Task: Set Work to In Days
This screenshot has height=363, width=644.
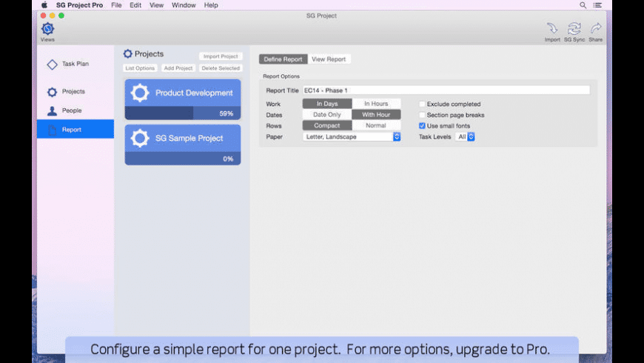Action: 327,104
